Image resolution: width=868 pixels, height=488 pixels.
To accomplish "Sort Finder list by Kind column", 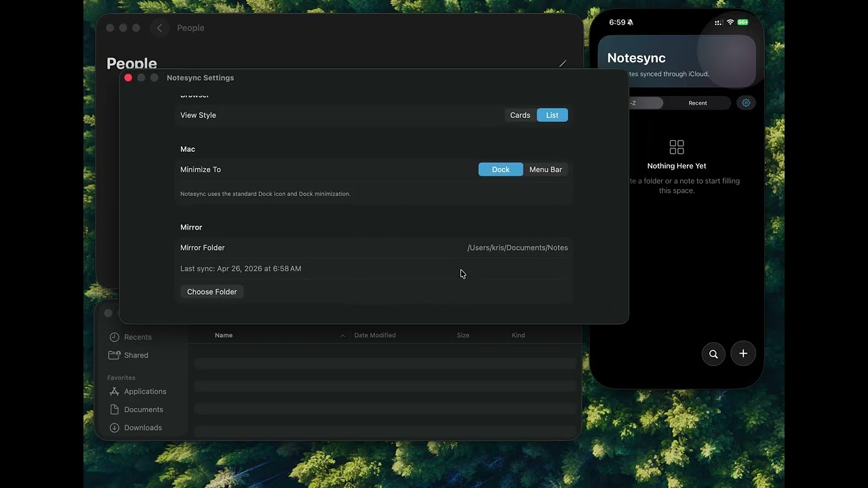I will coord(518,335).
